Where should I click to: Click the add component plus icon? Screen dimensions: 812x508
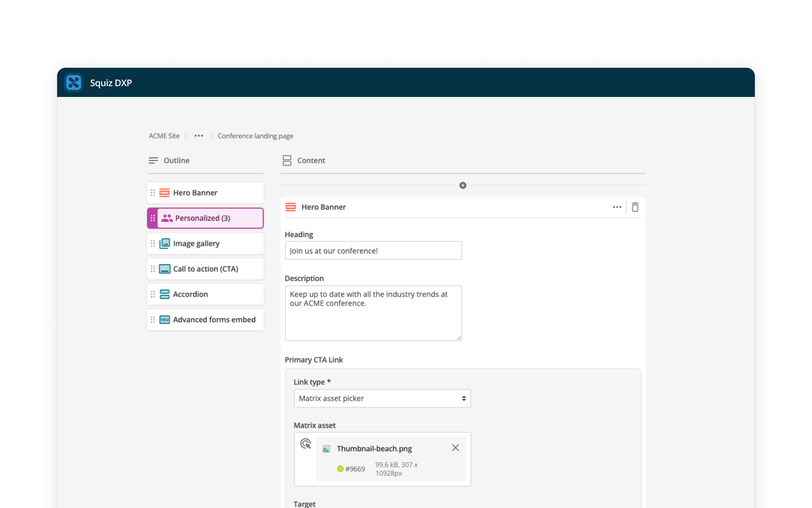[x=463, y=185]
